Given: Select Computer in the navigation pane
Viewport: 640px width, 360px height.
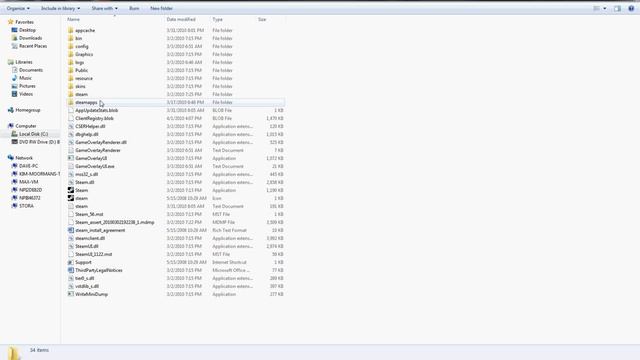Looking at the screenshot, I should pos(26,126).
